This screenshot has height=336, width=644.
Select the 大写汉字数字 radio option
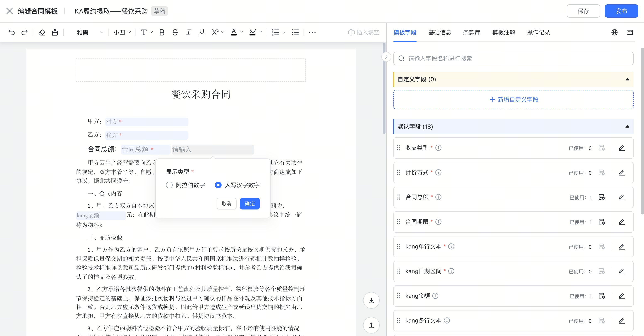point(218,185)
